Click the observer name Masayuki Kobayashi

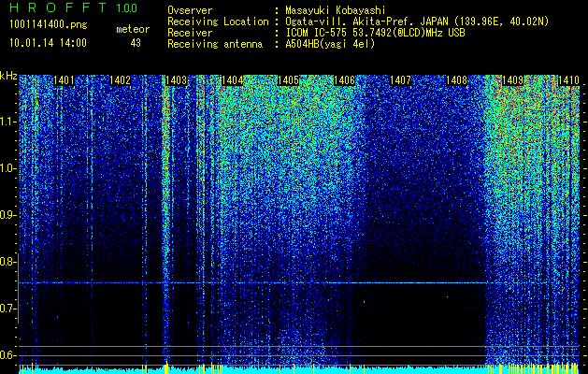point(336,10)
